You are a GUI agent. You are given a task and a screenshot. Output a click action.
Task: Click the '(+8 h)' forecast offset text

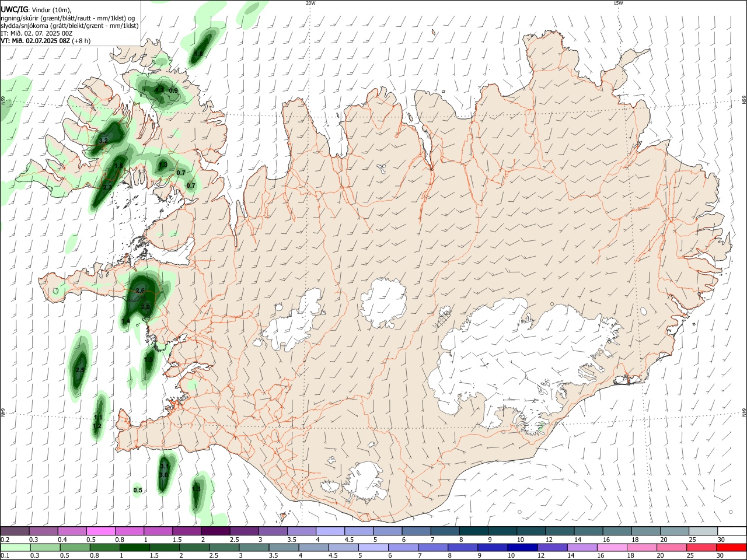[x=81, y=41]
